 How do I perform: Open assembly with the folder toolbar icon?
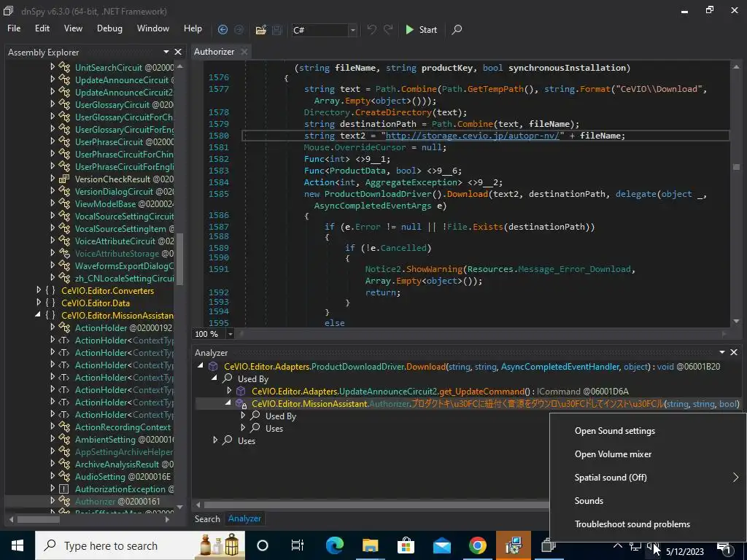coord(260,29)
